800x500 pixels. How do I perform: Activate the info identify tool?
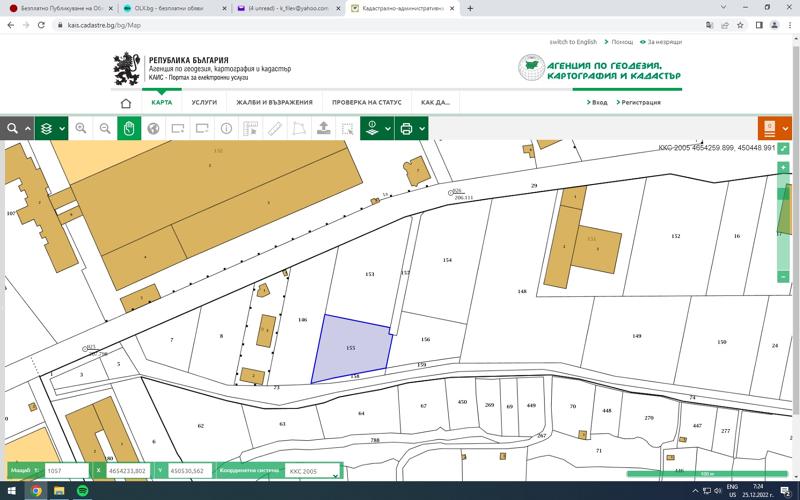point(226,128)
